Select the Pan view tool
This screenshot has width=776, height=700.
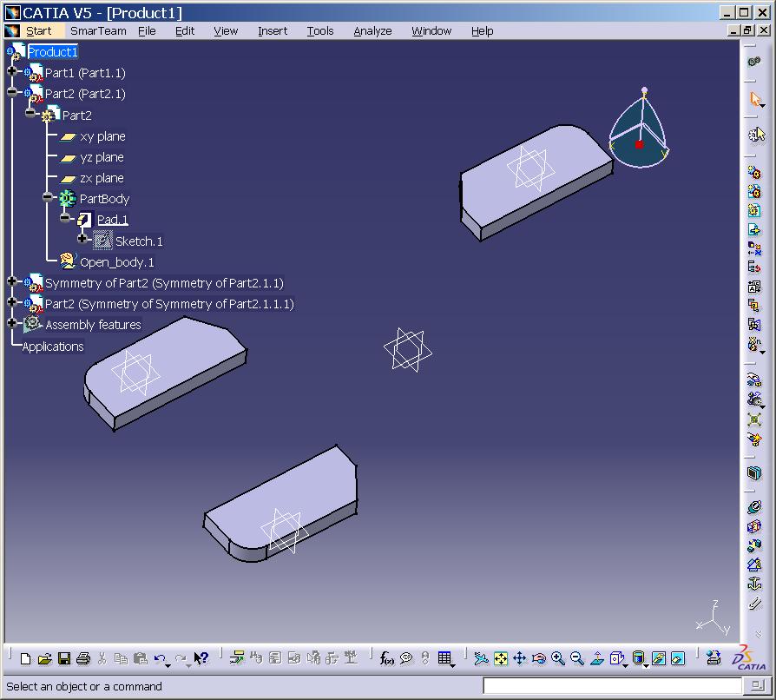[519, 658]
